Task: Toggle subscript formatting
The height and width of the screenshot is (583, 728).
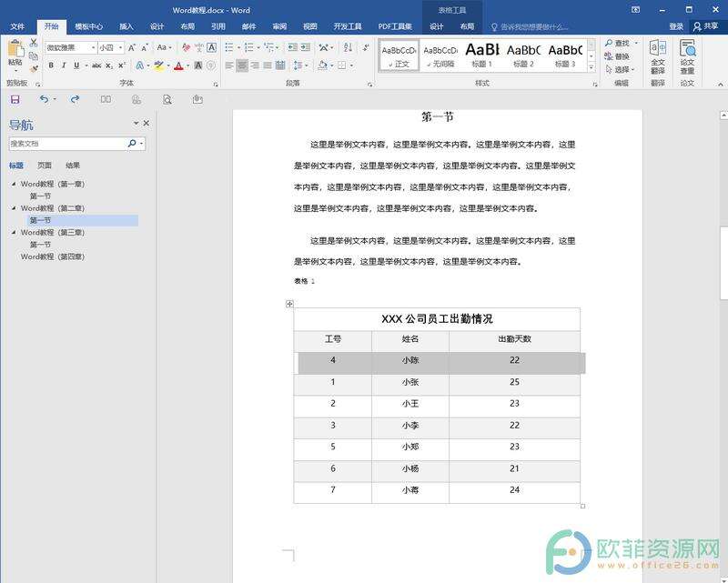Action: tap(108, 65)
